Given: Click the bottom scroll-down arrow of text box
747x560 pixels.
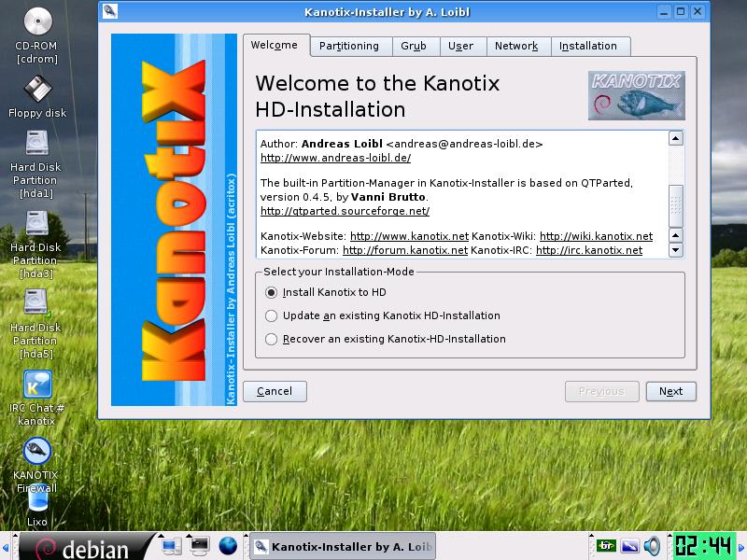Looking at the screenshot, I should tap(675, 250).
